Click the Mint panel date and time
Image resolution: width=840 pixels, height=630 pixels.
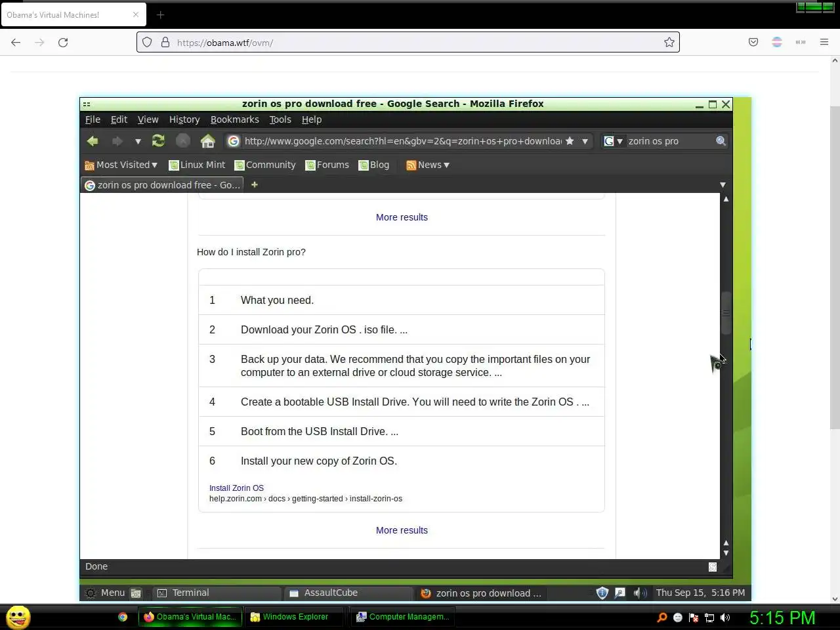click(x=700, y=593)
